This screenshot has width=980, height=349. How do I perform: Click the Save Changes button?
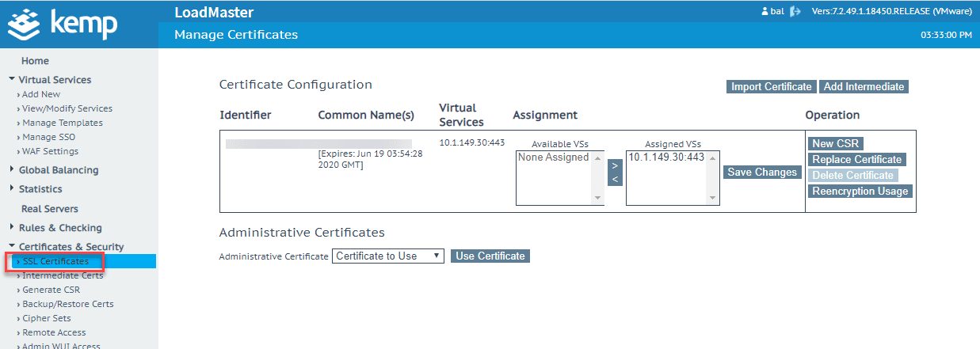pyautogui.click(x=762, y=173)
